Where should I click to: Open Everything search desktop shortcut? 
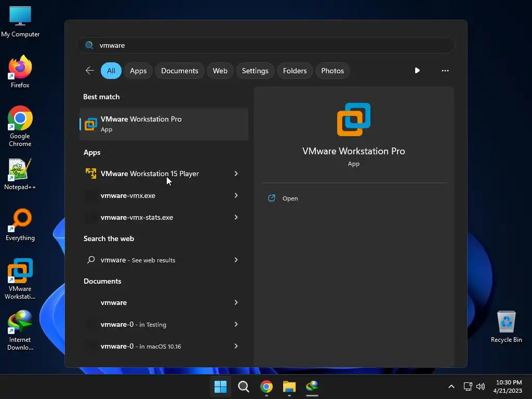pos(20,224)
